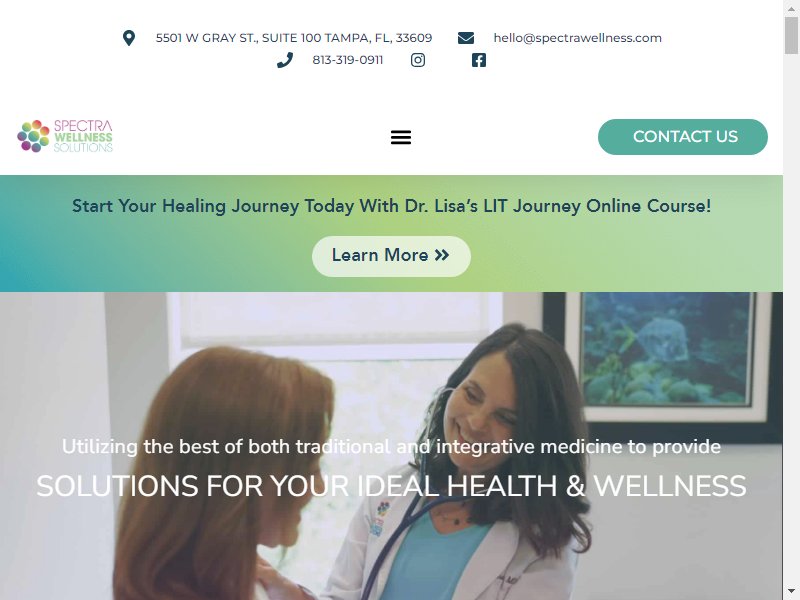
Task: Click the scrollbar up arrow
Action: 791,6
